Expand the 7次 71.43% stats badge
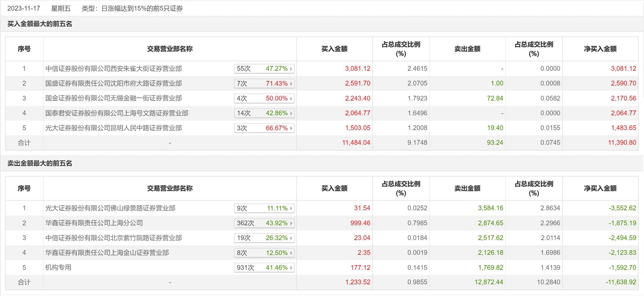The width and height of the screenshot is (644, 296). [x=264, y=84]
